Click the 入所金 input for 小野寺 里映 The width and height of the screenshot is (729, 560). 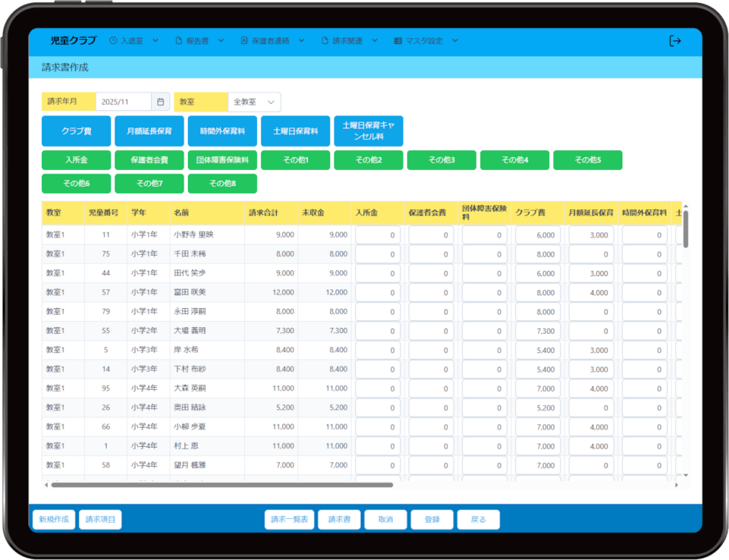pyautogui.click(x=377, y=235)
